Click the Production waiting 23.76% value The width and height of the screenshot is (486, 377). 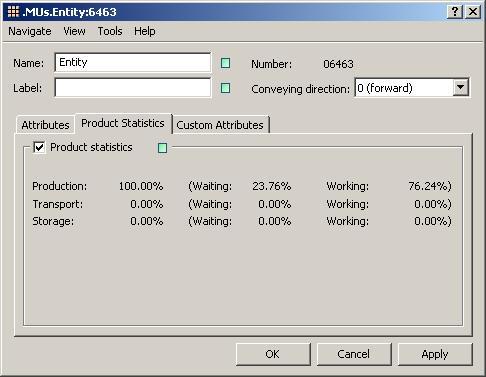click(272, 186)
